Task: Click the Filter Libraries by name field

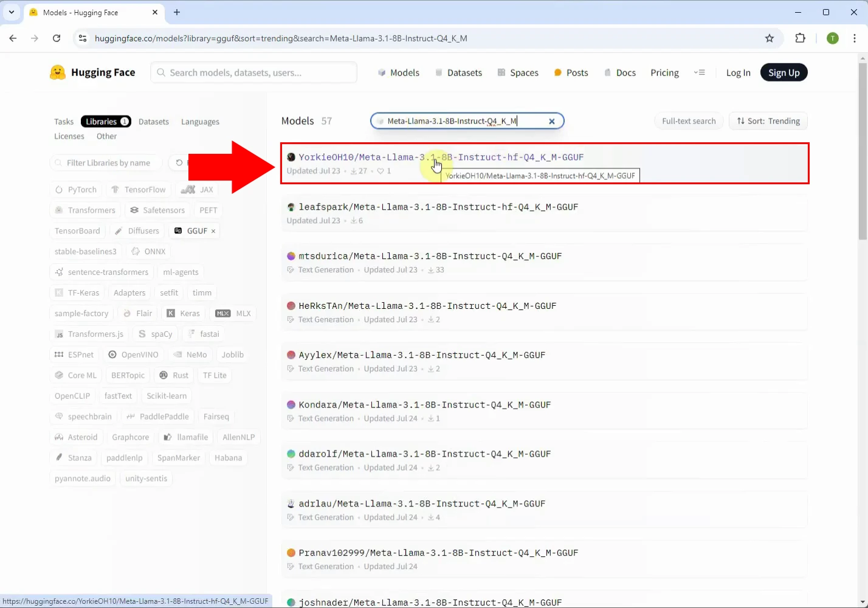Action: 106,163
